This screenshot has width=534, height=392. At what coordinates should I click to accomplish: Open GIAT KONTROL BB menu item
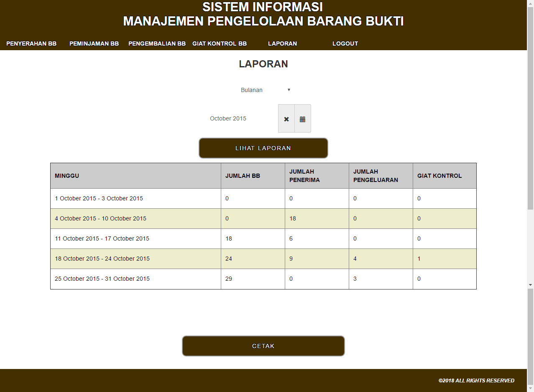pos(220,44)
